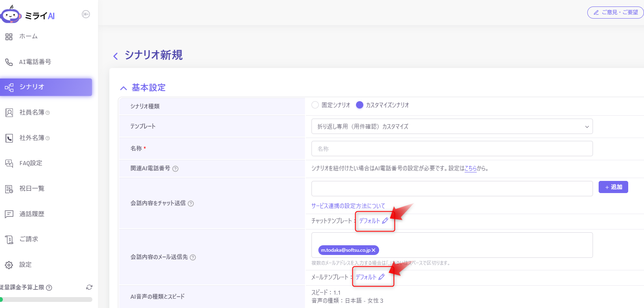
Task: Select the 固定シナリオ radio button
Action: (315, 105)
